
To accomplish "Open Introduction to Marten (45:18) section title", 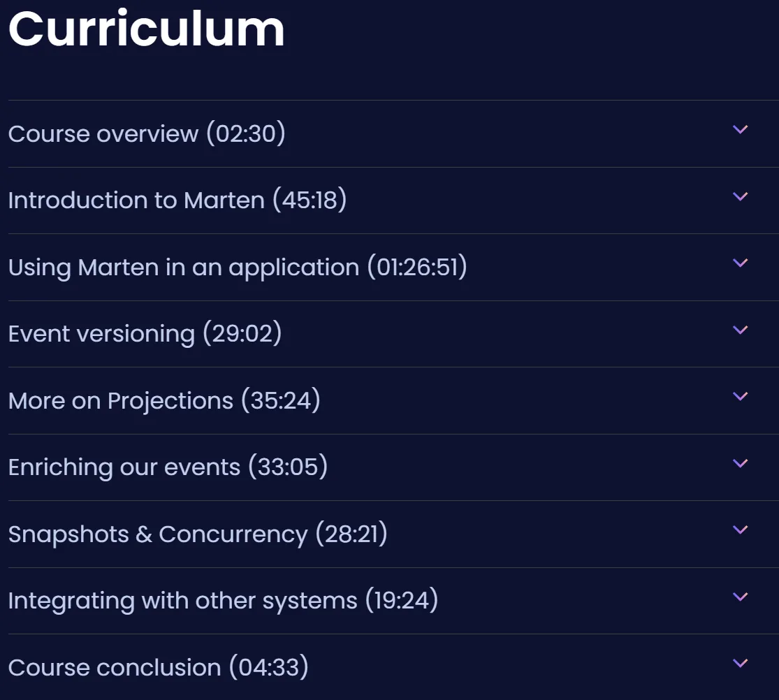I will coord(177,200).
